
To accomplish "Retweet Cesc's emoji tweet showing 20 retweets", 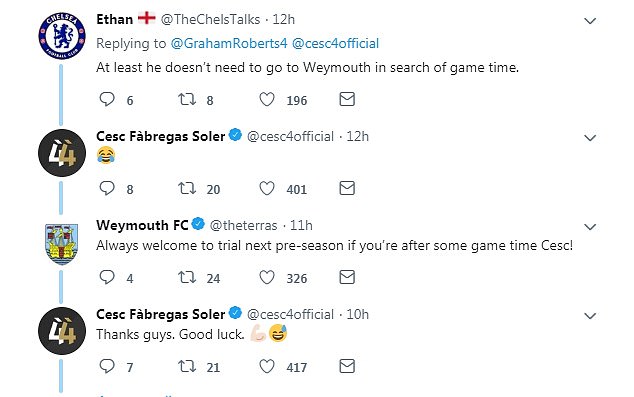I will click(x=187, y=188).
